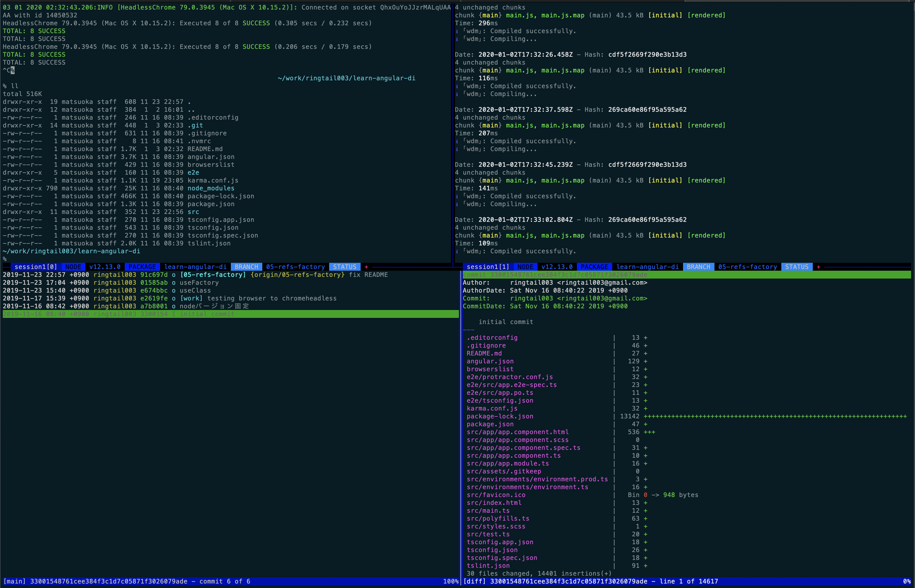Open e2e/src/app.e2e-spec.ts in diff stat

coord(512,385)
